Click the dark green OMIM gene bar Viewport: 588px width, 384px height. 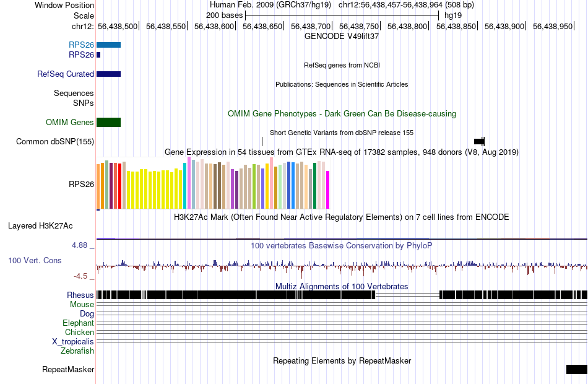[x=109, y=123]
